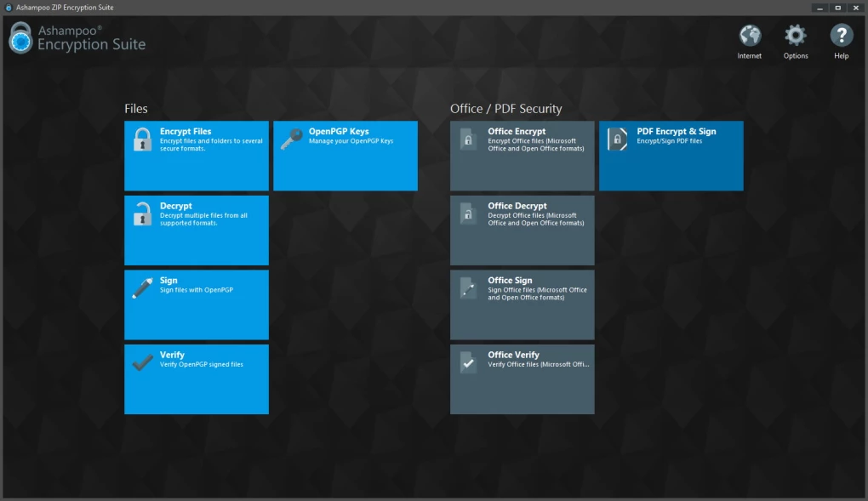Open the Encrypt Files tile title

[x=186, y=132]
